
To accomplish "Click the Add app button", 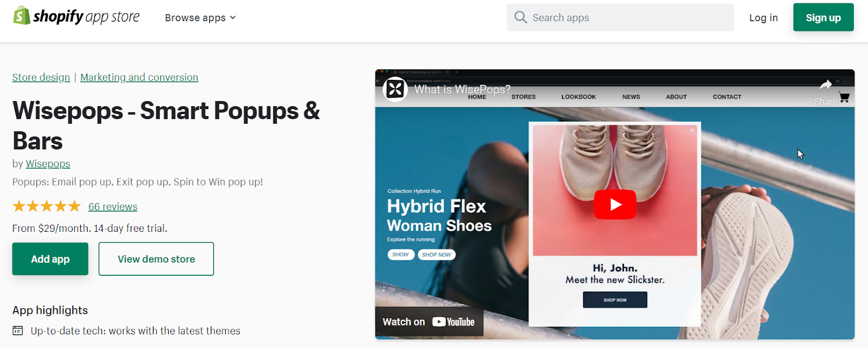I will 50,259.
